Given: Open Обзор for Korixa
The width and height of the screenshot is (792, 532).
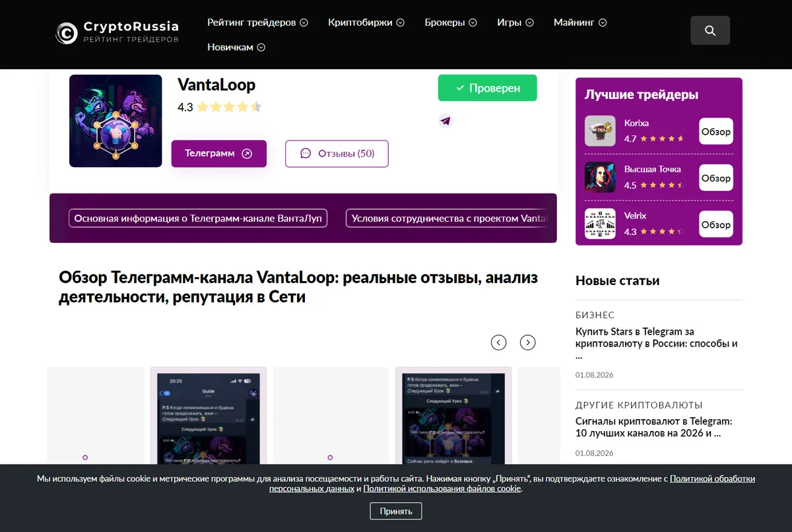Looking at the screenshot, I should [716, 131].
